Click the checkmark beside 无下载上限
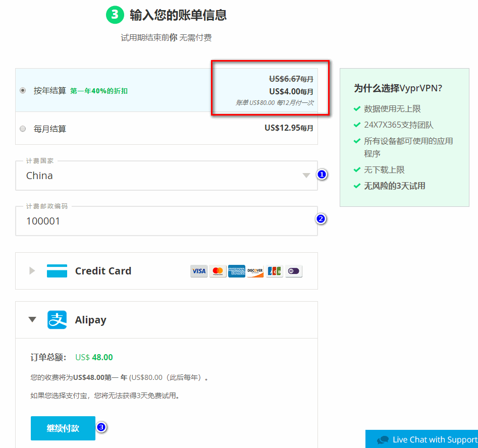 pyautogui.click(x=357, y=170)
